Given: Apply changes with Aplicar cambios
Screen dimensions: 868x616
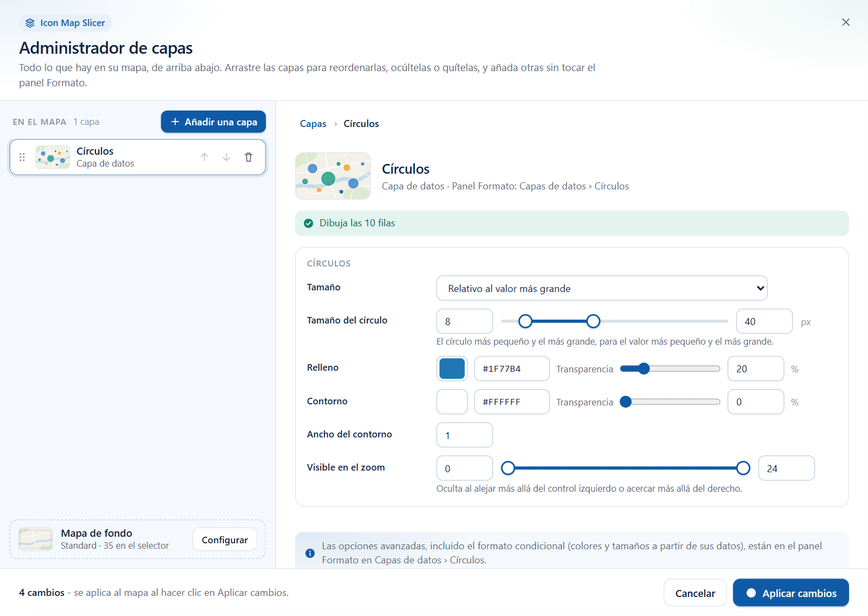Looking at the screenshot, I should (x=791, y=593).
